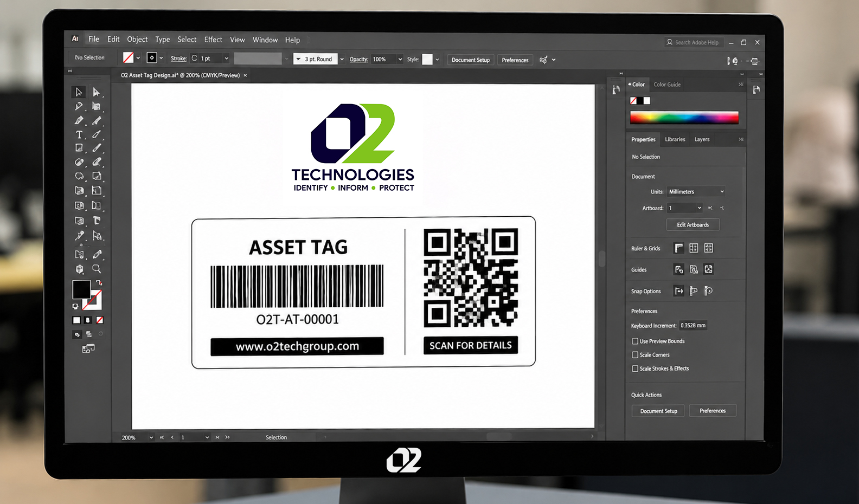859x504 pixels.
Task: Switch to the Color Guide tab
Action: click(x=667, y=85)
